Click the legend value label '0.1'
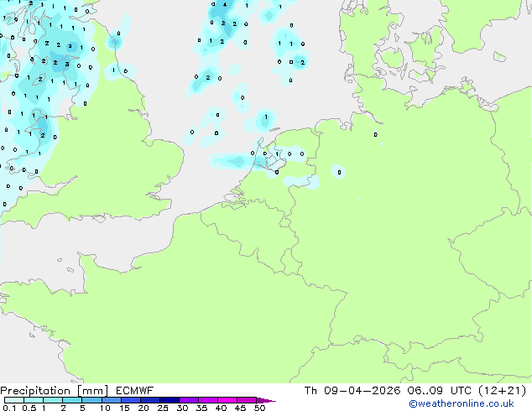The width and height of the screenshot is (532, 411). click(x=9, y=408)
